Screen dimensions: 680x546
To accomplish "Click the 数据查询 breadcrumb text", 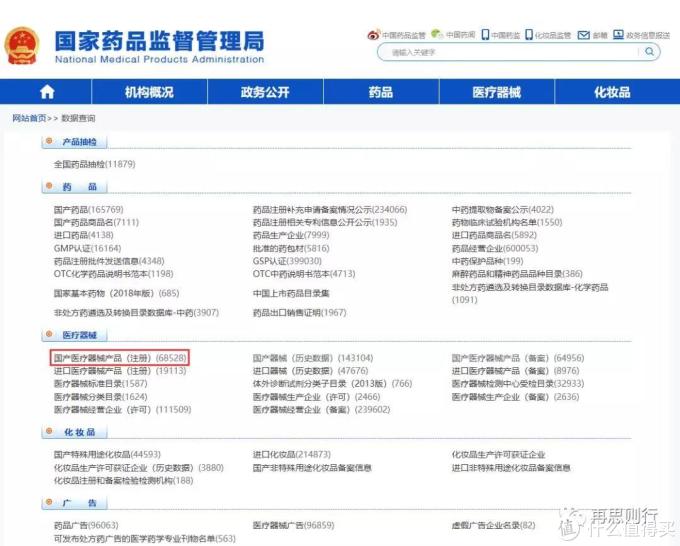I will (78, 118).
